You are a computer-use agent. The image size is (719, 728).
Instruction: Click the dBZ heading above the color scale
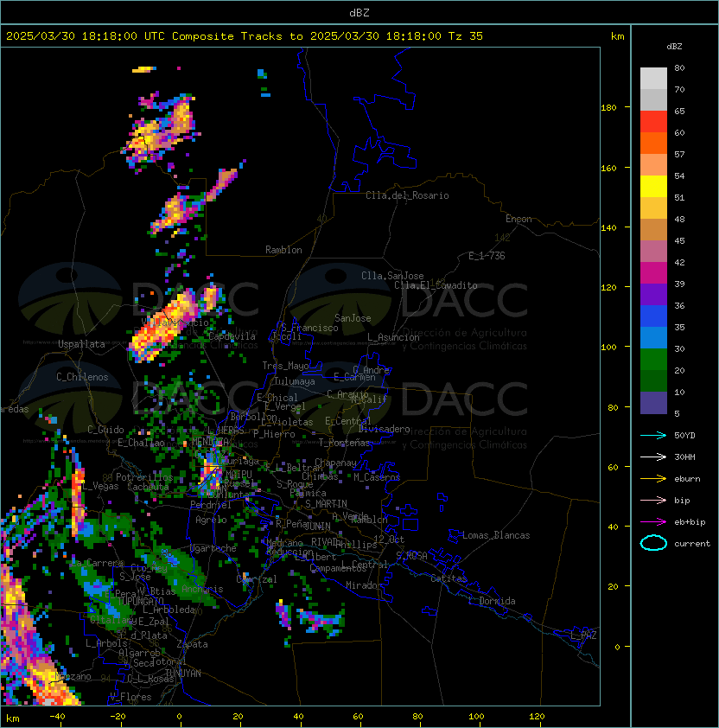pos(674,47)
